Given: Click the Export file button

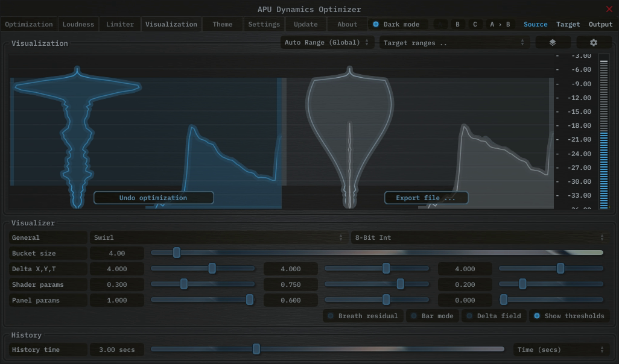Looking at the screenshot, I should coord(426,198).
